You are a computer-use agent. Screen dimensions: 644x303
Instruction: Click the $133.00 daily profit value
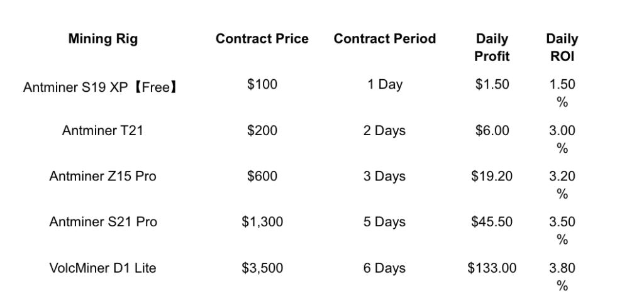pyautogui.click(x=492, y=268)
